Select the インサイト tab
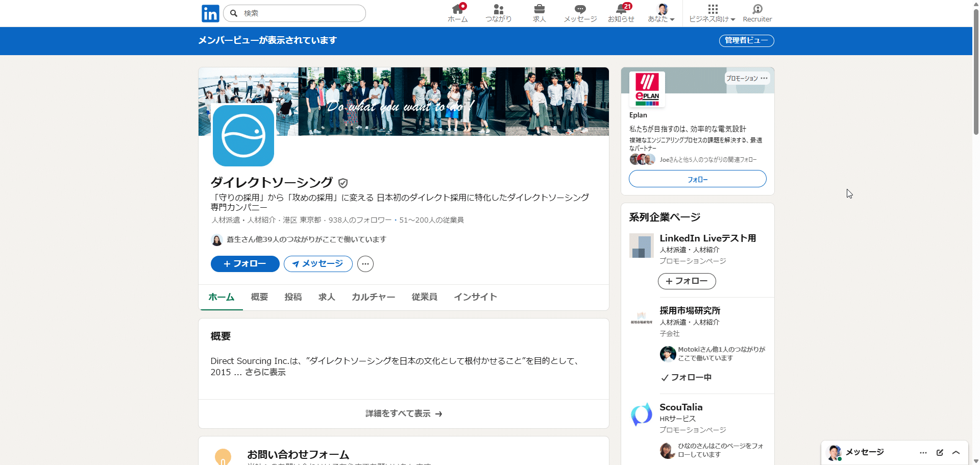 point(475,297)
